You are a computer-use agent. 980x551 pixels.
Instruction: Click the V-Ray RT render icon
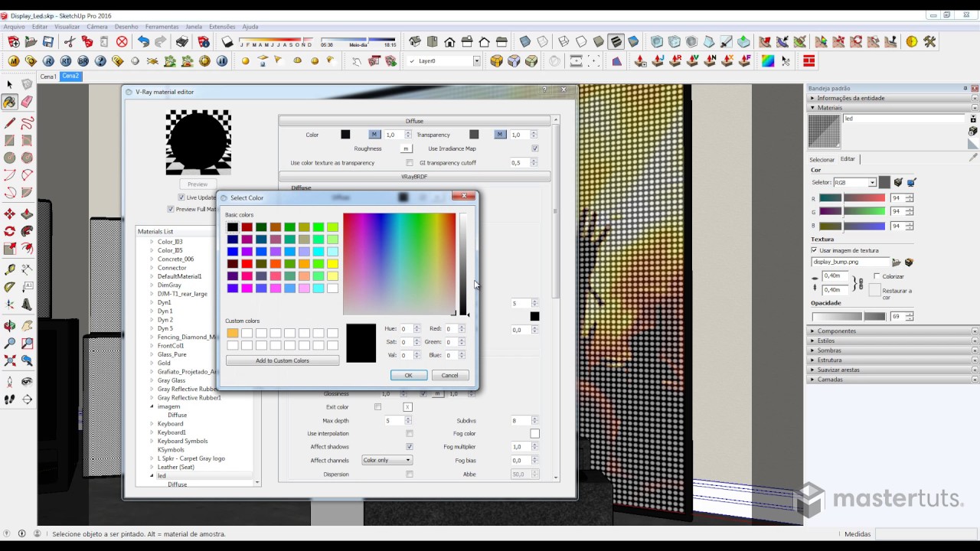point(66,61)
